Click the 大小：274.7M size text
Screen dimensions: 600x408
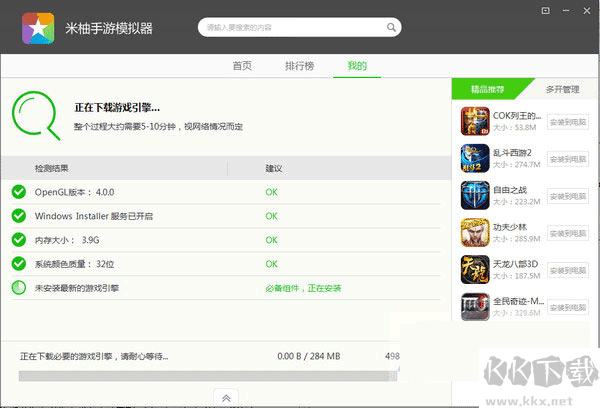[517, 165]
